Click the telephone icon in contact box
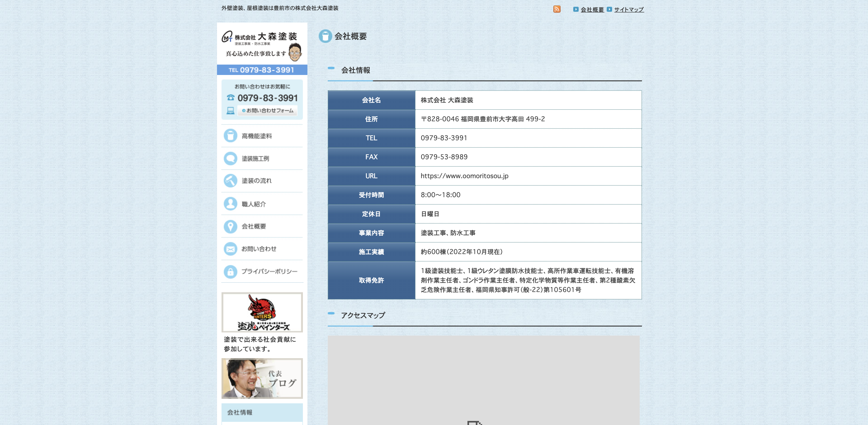 click(x=231, y=98)
